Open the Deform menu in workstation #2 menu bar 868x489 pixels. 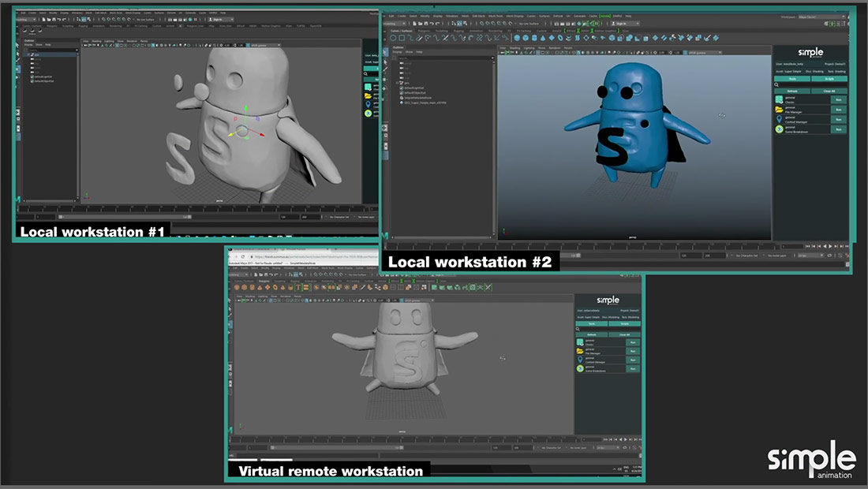tap(558, 16)
